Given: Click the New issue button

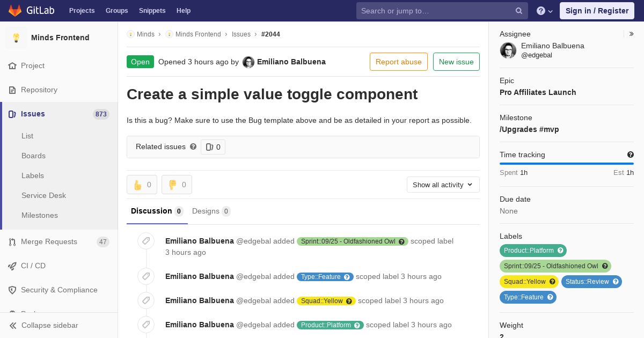Looking at the screenshot, I should [x=456, y=62].
